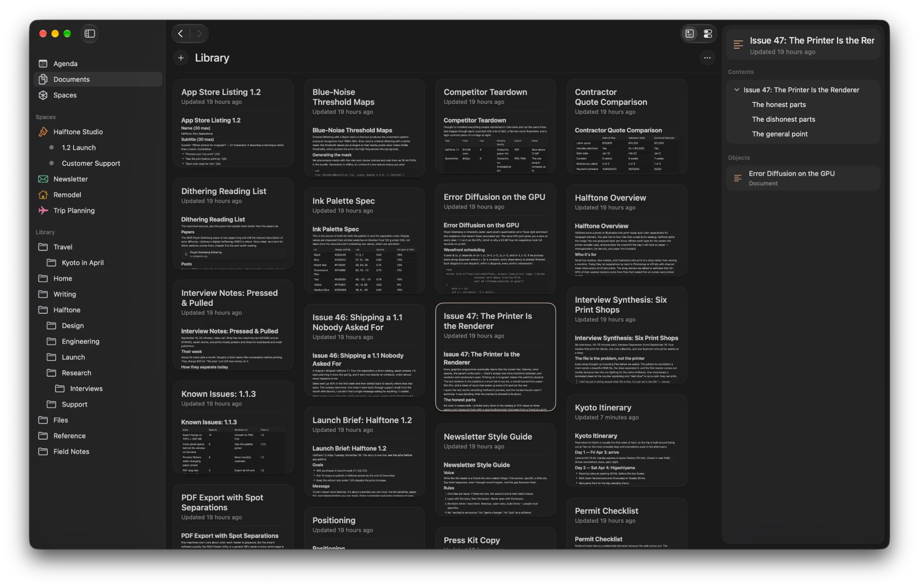Open Dithering Reading List card
Image resolution: width=919 pixels, height=588 pixels.
tap(233, 223)
